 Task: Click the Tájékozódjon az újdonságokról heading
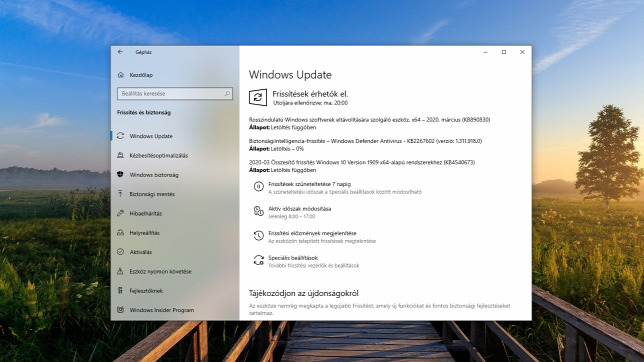[x=304, y=293]
